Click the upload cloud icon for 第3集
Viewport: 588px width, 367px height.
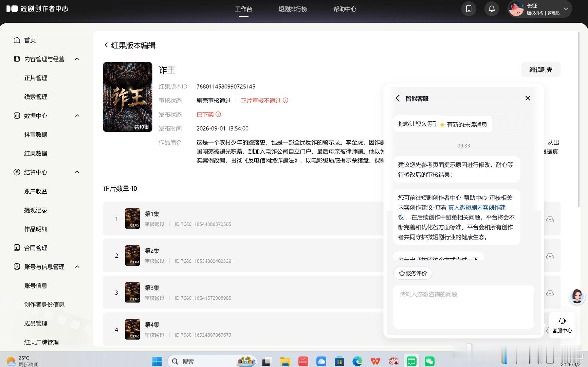point(550,293)
